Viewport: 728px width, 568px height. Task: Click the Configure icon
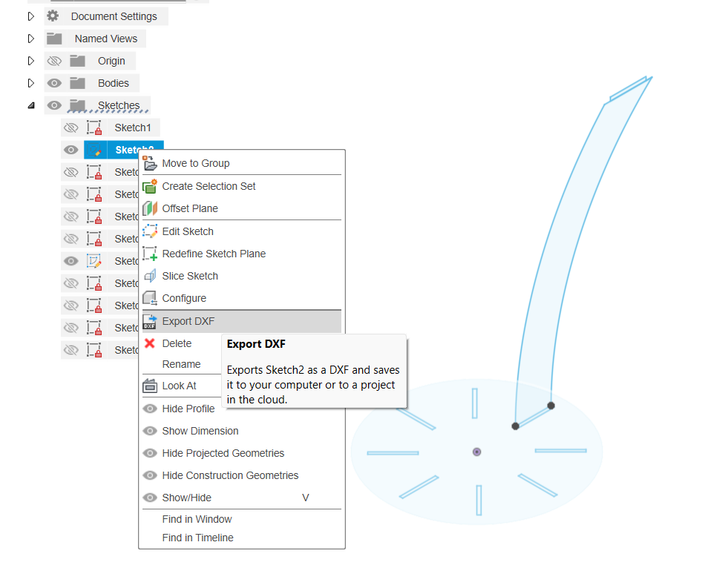(x=149, y=297)
